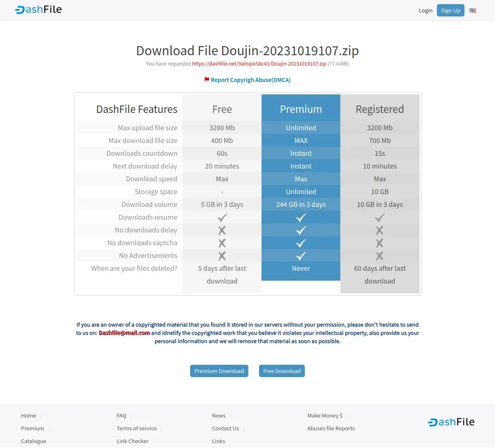Screen dimensions: 495x448
Task: Select the Registered plan column header
Action: [x=380, y=109]
